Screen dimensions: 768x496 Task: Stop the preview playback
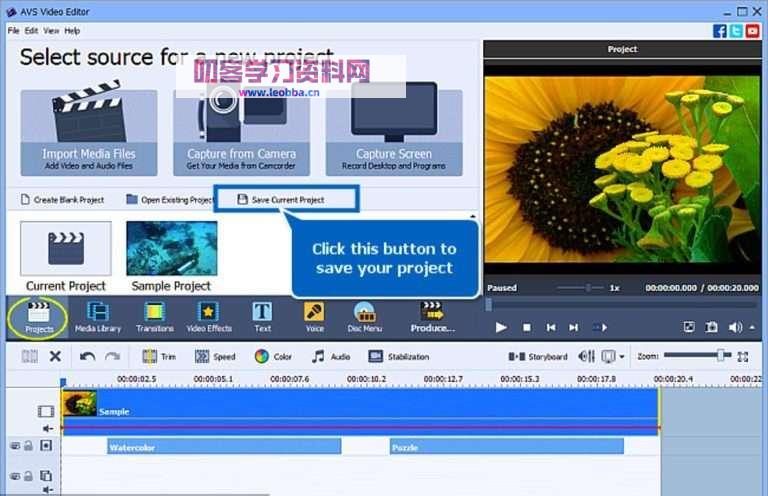pyautogui.click(x=527, y=327)
